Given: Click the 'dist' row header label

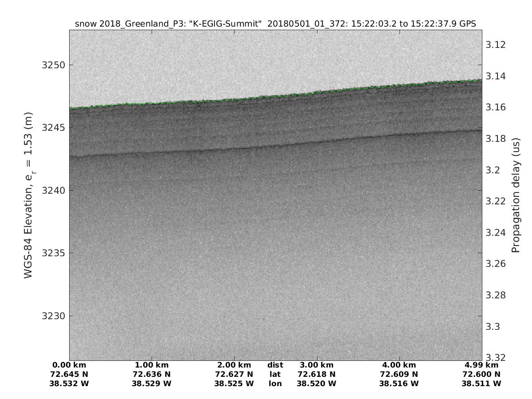Looking at the screenshot, I should pos(275,365).
